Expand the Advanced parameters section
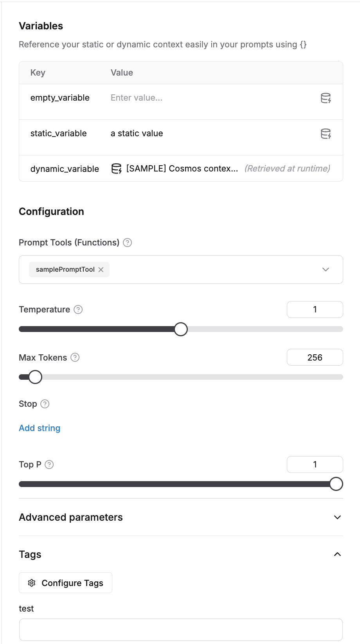Screen dimensions: 360x644 pyautogui.click(x=337, y=517)
